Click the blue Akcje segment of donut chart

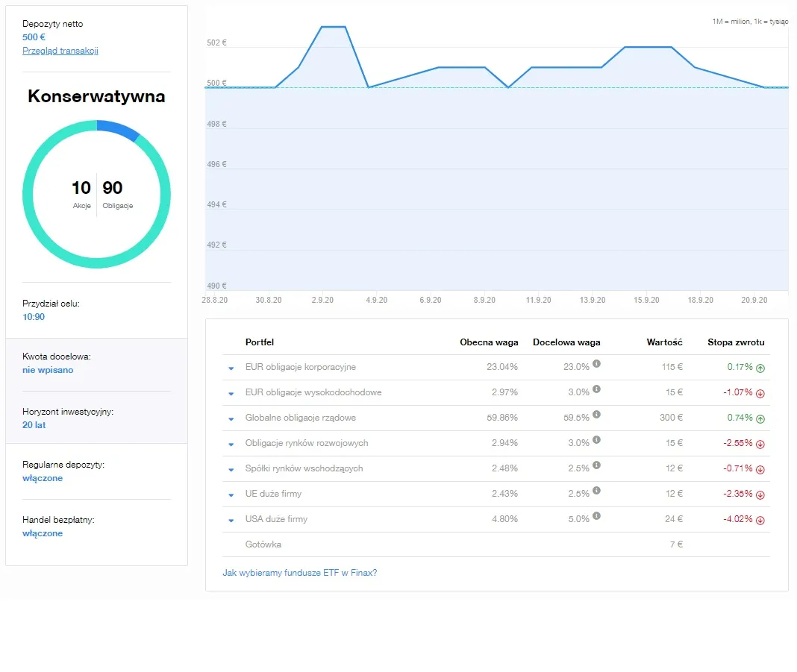(x=119, y=129)
